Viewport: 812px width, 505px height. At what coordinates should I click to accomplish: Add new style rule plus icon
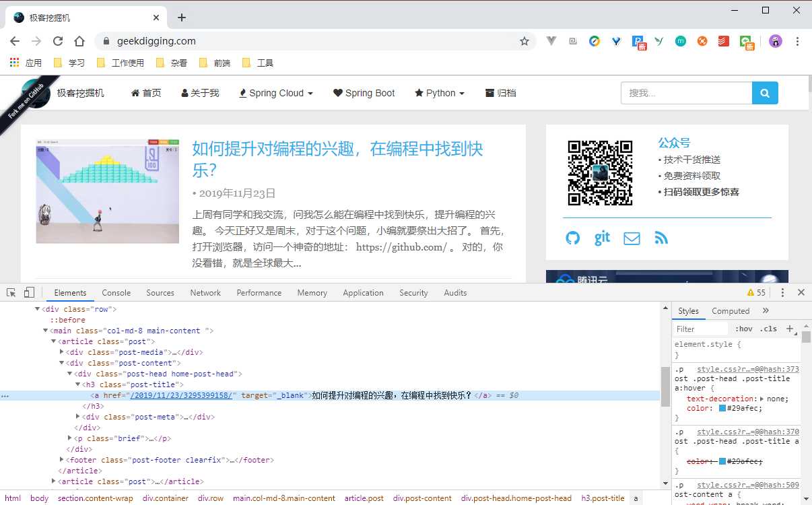click(x=790, y=329)
